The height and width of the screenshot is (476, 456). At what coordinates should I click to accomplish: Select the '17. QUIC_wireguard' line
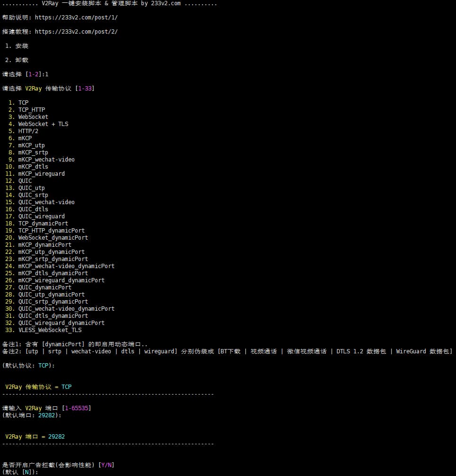[x=35, y=216]
